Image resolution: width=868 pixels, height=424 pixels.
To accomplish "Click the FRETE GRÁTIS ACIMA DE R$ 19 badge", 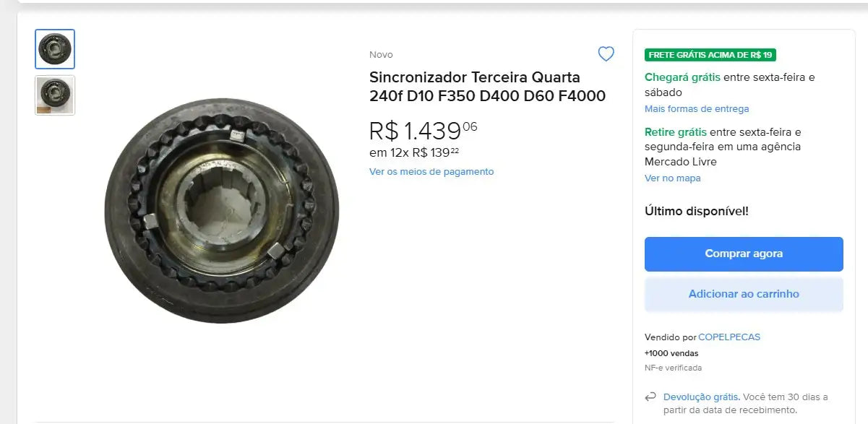I will click(710, 54).
